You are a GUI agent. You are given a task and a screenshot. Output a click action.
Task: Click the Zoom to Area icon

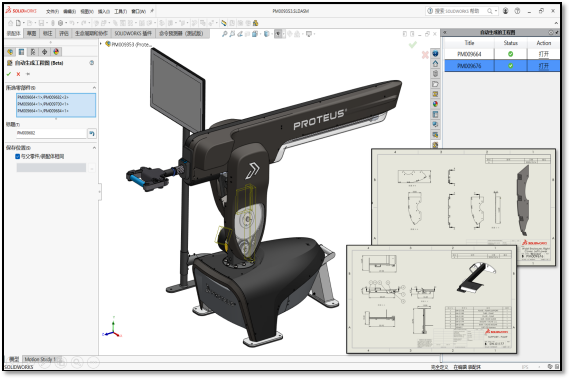click(232, 34)
